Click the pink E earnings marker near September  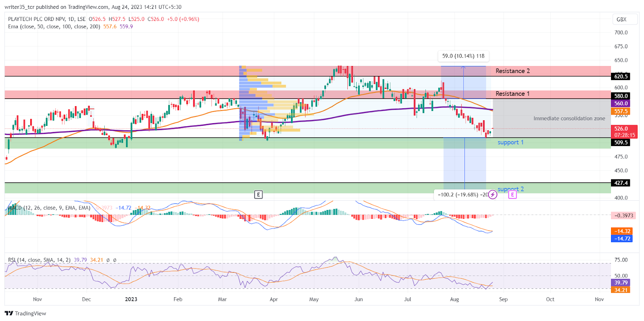[512, 195]
